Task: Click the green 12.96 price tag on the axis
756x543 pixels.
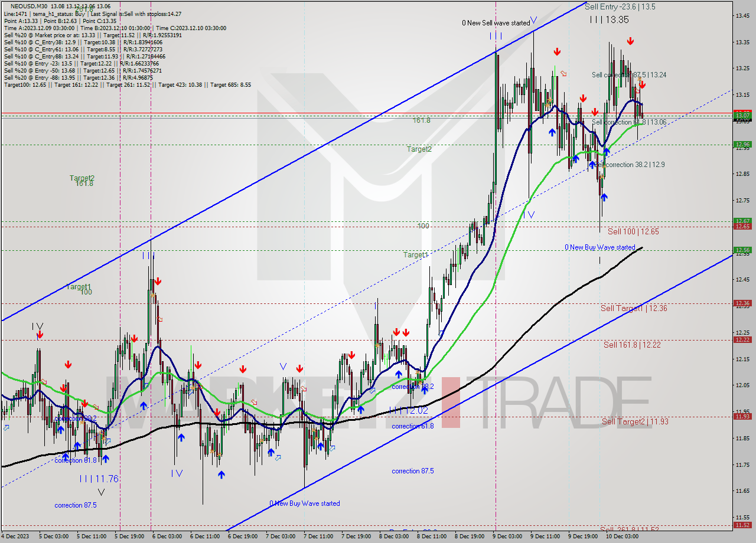Action: coord(742,144)
